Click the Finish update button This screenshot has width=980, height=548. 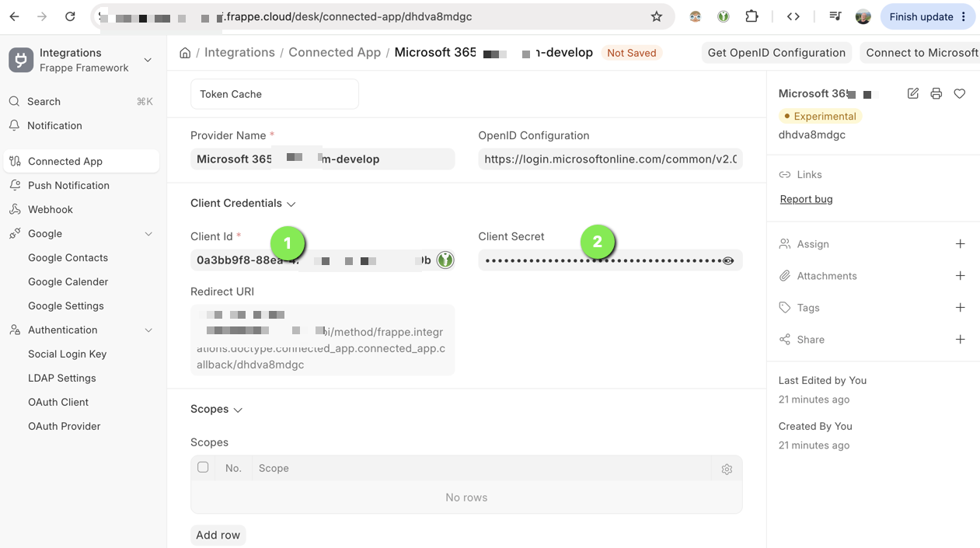point(928,16)
